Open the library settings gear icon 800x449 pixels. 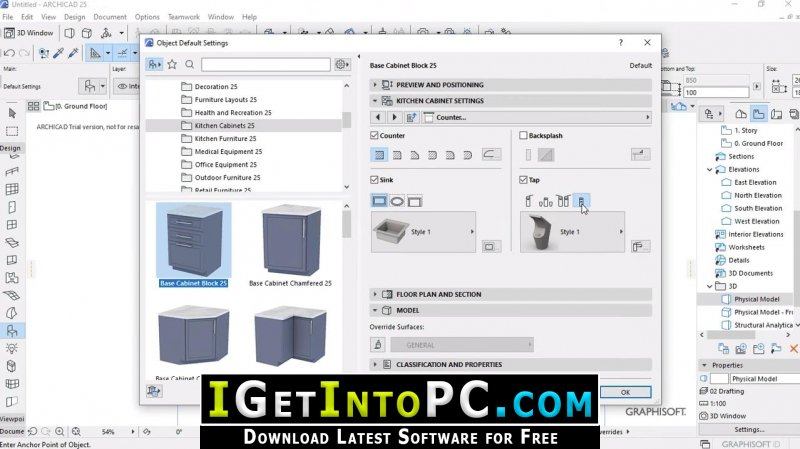pyautogui.click(x=342, y=64)
